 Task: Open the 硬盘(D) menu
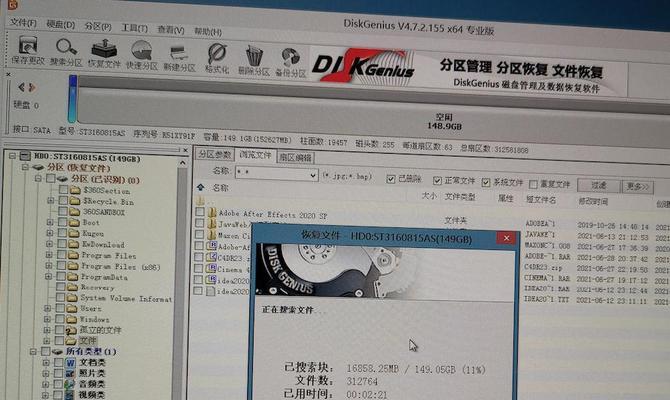click(x=61, y=24)
